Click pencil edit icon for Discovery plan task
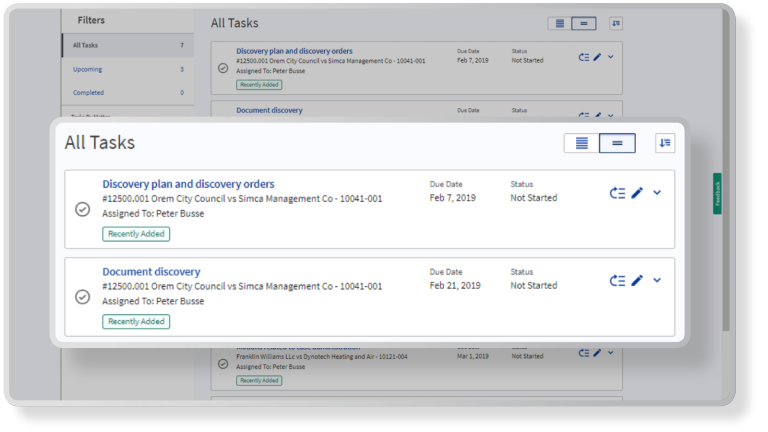Viewport: 768px width, 432px height. coord(637,193)
